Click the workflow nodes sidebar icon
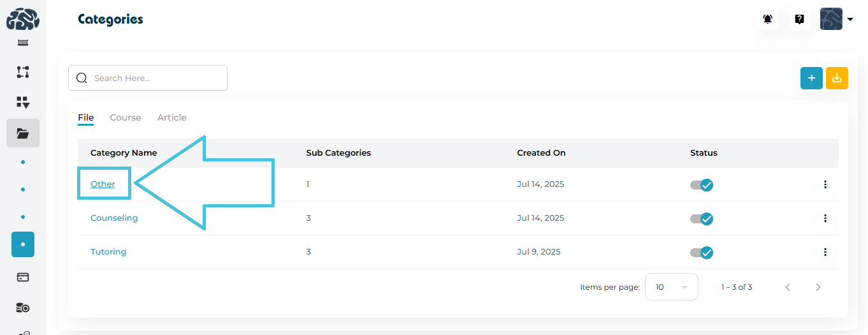This screenshot has width=868, height=335. tap(23, 72)
